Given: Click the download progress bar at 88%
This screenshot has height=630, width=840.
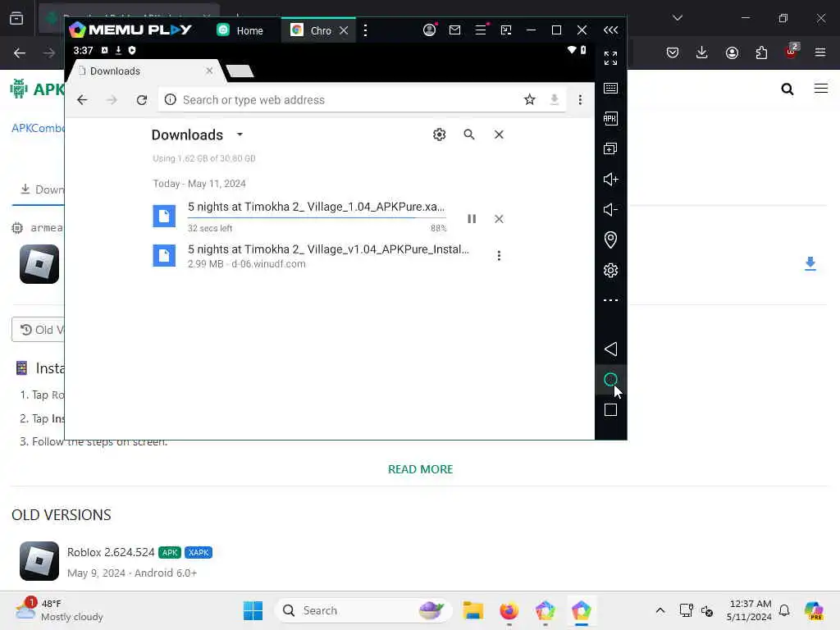Looking at the screenshot, I should pos(316,217).
